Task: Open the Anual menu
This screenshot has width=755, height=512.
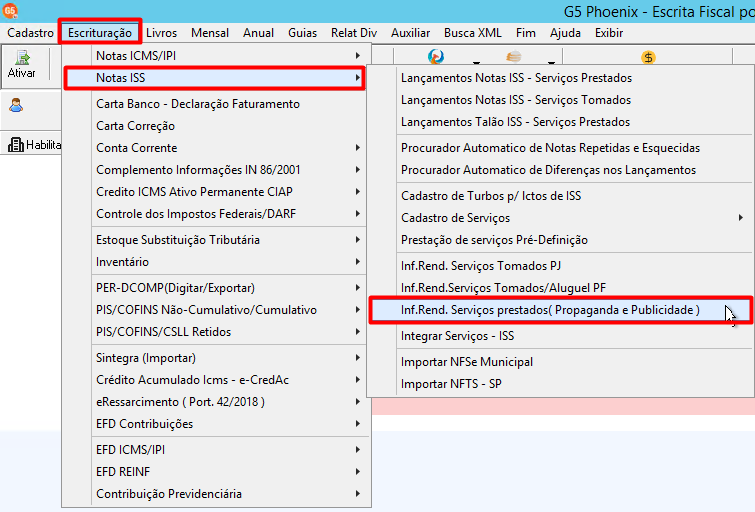Action: click(259, 33)
